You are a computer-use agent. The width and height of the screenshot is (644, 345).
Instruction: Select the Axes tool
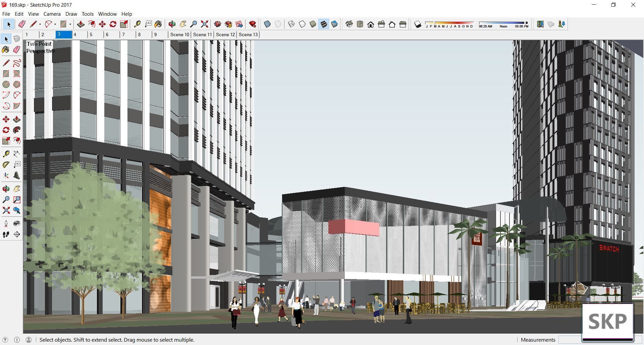(x=6, y=176)
